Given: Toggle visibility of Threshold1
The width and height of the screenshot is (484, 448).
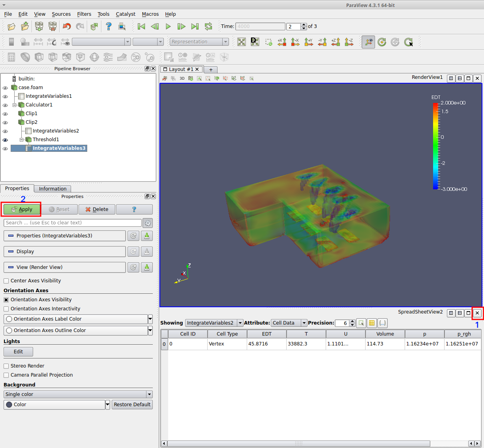Looking at the screenshot, I should coord(5,140).
